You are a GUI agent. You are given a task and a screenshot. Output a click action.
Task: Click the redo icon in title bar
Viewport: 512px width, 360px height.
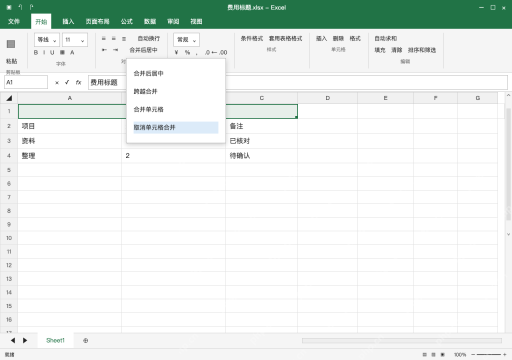(31, 7)
